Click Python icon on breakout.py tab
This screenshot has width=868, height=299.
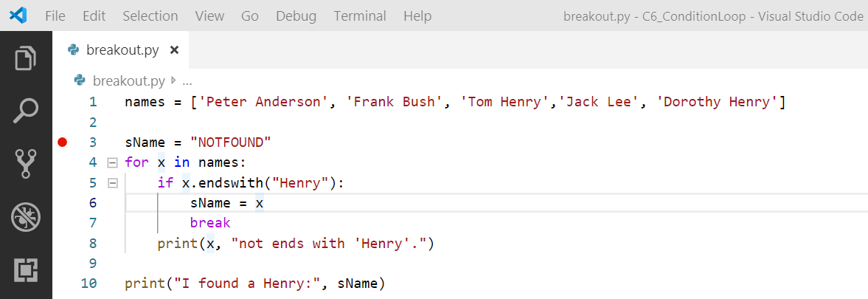[73, 50]
